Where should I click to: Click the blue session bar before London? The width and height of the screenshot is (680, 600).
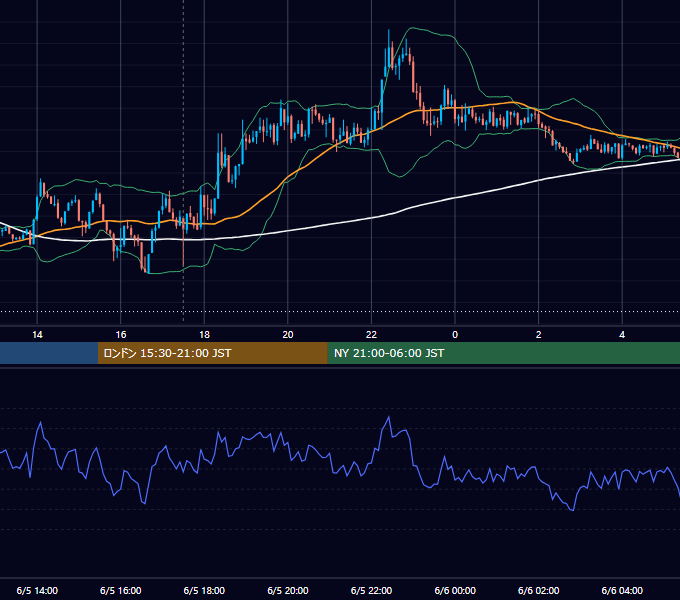pos(49,353)
